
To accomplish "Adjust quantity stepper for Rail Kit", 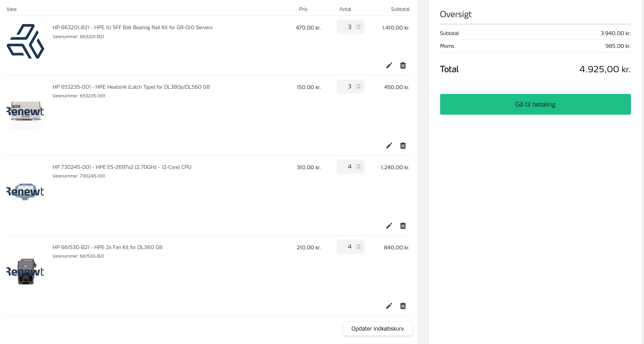I will [x=359, y=27].
